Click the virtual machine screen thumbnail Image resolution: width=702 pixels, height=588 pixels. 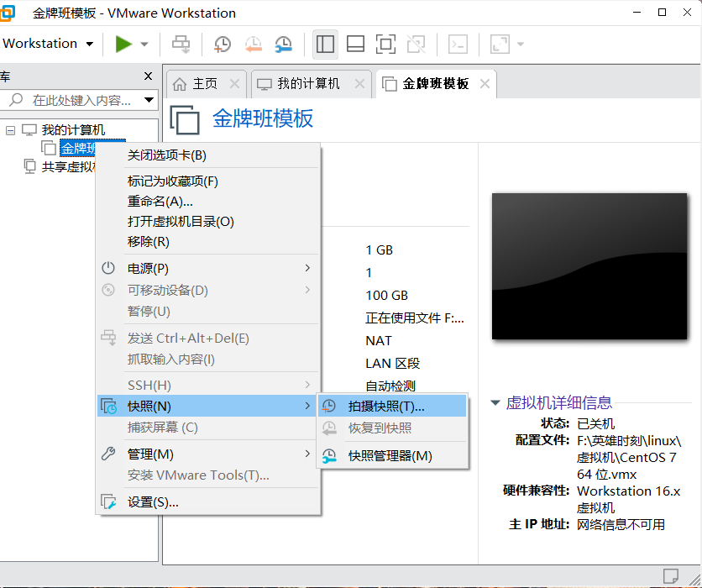(x=589, y=266)
